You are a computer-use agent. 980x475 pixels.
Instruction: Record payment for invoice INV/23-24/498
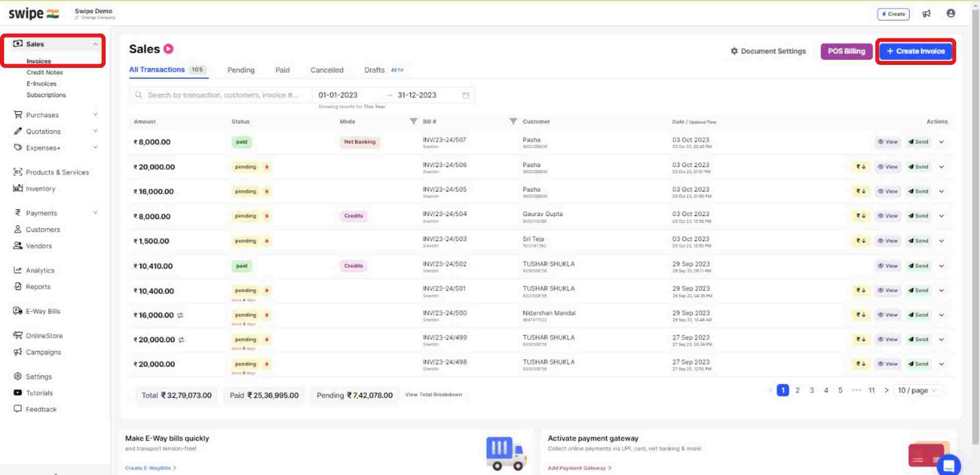pyautogui.click(x=861, y=364)
